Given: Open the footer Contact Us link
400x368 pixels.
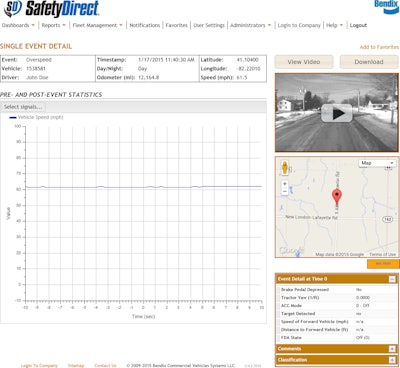Looking at the screenshot, I should (x=105, y=366).
